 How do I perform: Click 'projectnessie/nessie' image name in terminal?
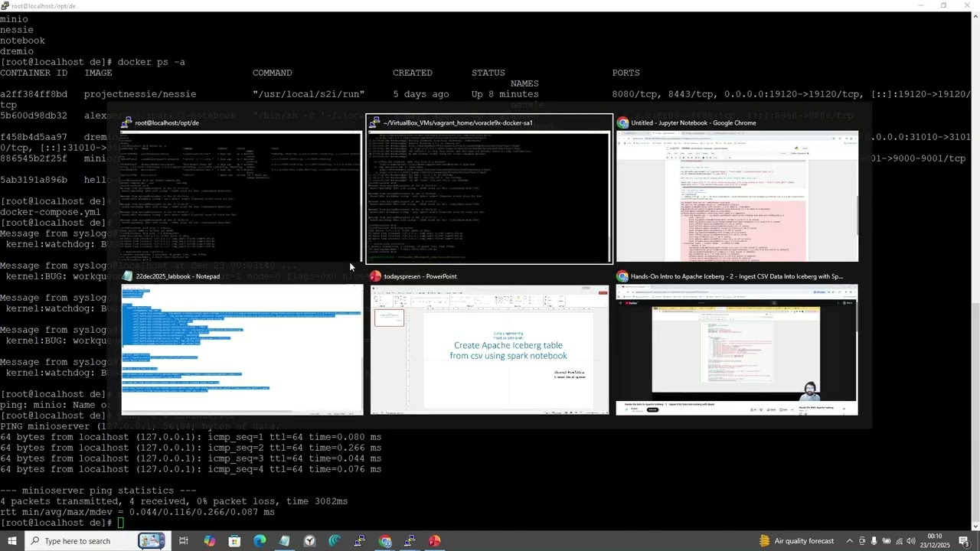point(140,94)
